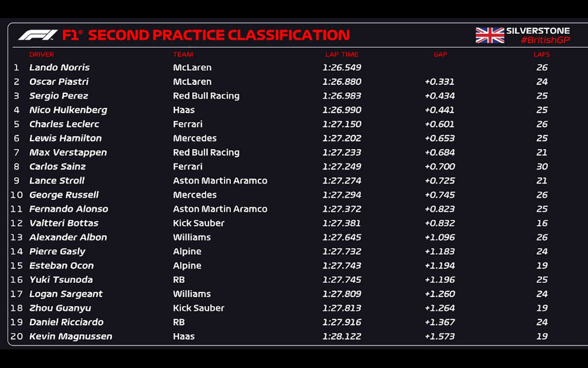Click the Second Practice Classification title

[219, 35]
